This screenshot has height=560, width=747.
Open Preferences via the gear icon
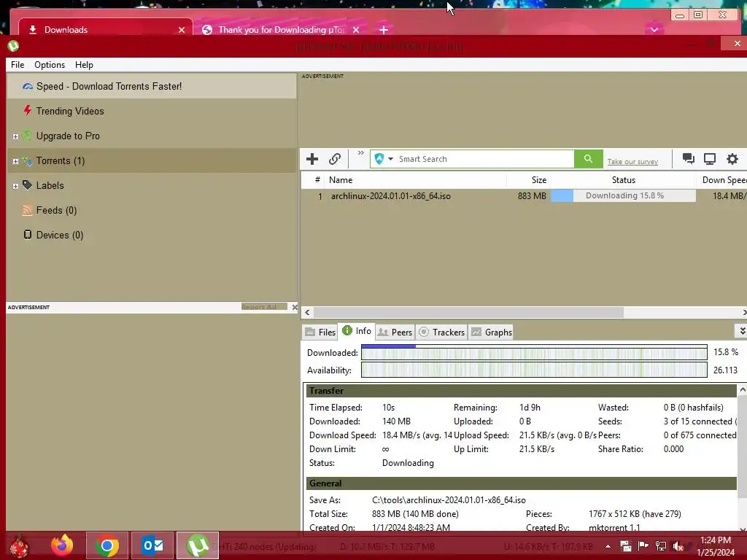(732, 158)
